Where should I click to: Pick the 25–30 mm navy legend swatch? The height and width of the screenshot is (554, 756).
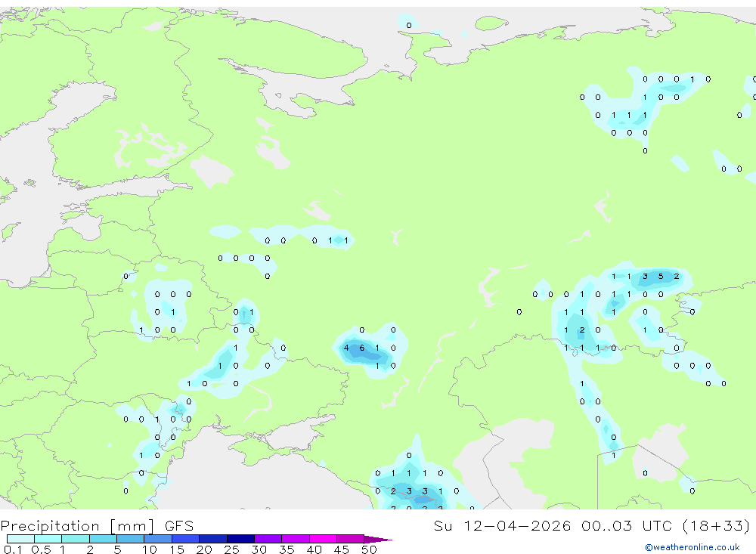coord(240,539)
